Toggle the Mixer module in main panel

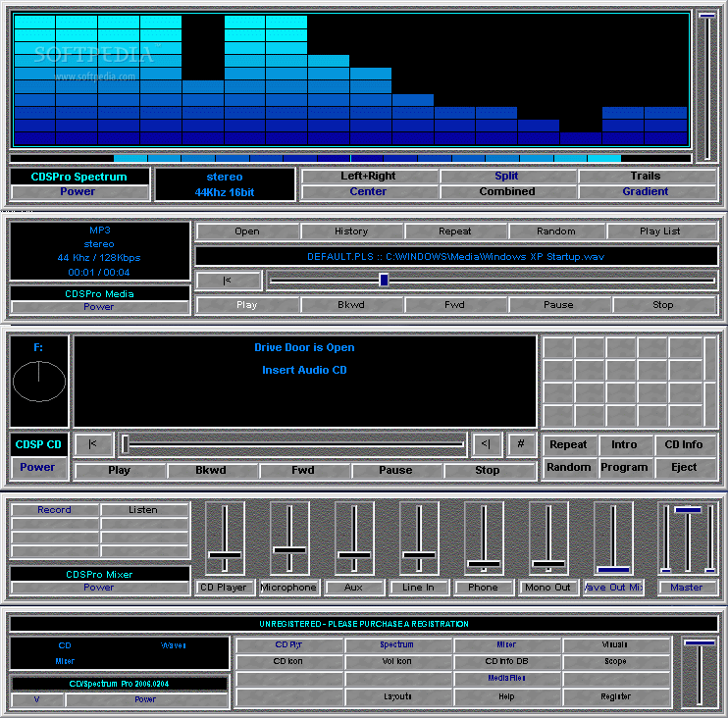click(x=507, y=644)
